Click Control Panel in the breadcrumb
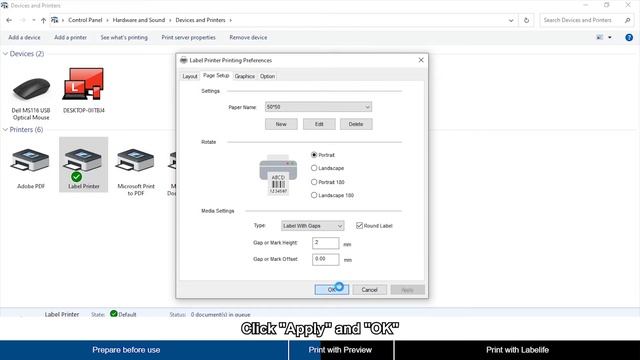Screen dimensions: 640x360 pos(85,20)
